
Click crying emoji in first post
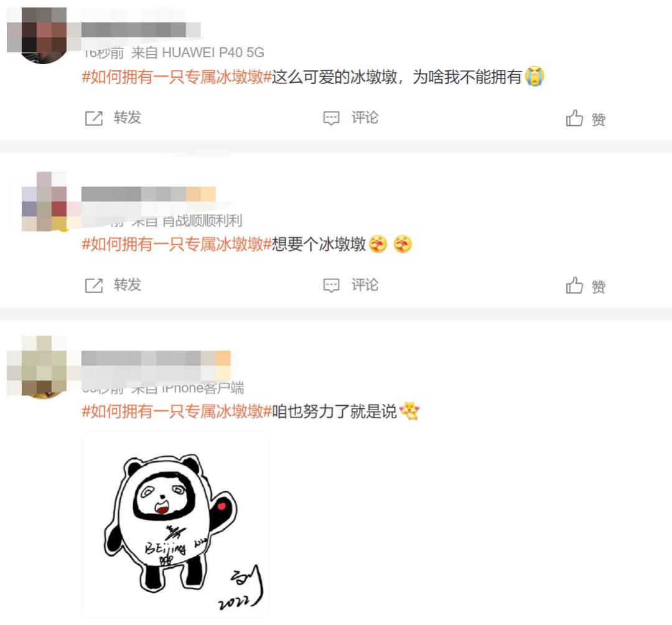534,77
